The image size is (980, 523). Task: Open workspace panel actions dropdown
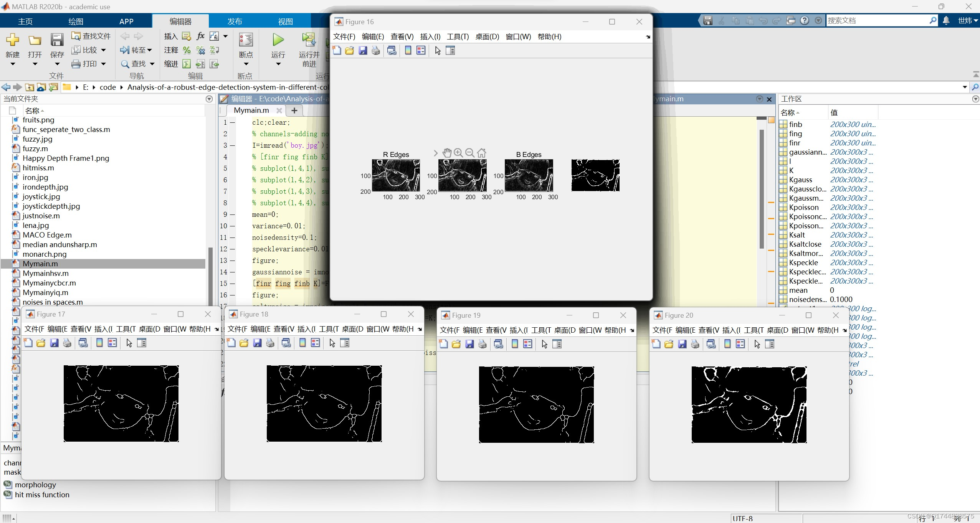pos(975,99)
